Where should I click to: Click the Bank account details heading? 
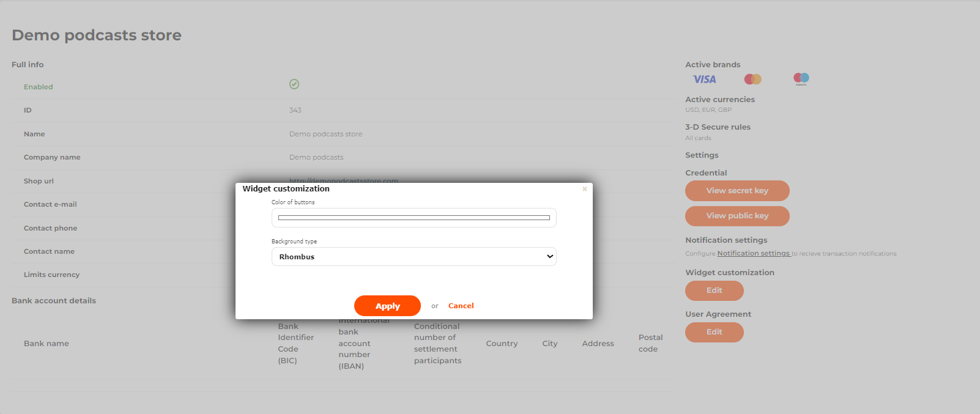point(54,301)
